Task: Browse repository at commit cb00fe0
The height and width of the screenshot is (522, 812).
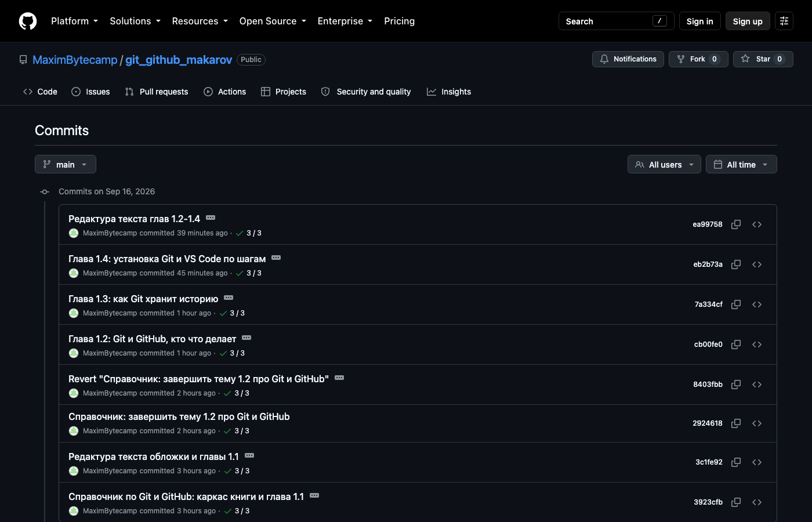Action: (x=757, y=345)
